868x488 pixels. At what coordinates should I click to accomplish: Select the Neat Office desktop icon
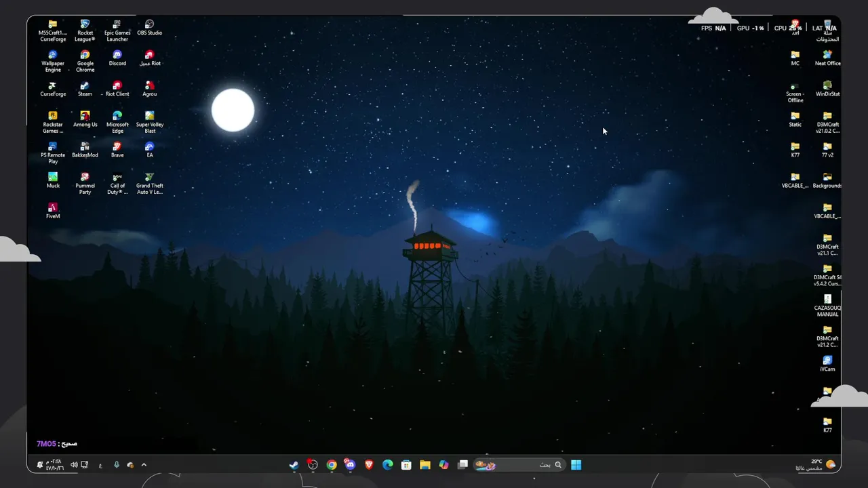click(x=827, y=58)
